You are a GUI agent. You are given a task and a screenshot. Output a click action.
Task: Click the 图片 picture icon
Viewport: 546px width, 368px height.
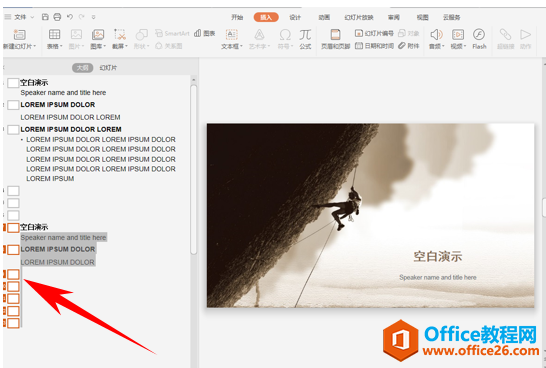click(76, 34)
